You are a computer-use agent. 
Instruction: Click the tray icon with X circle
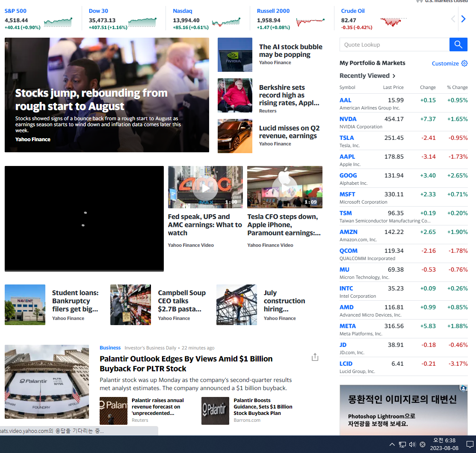422,444
